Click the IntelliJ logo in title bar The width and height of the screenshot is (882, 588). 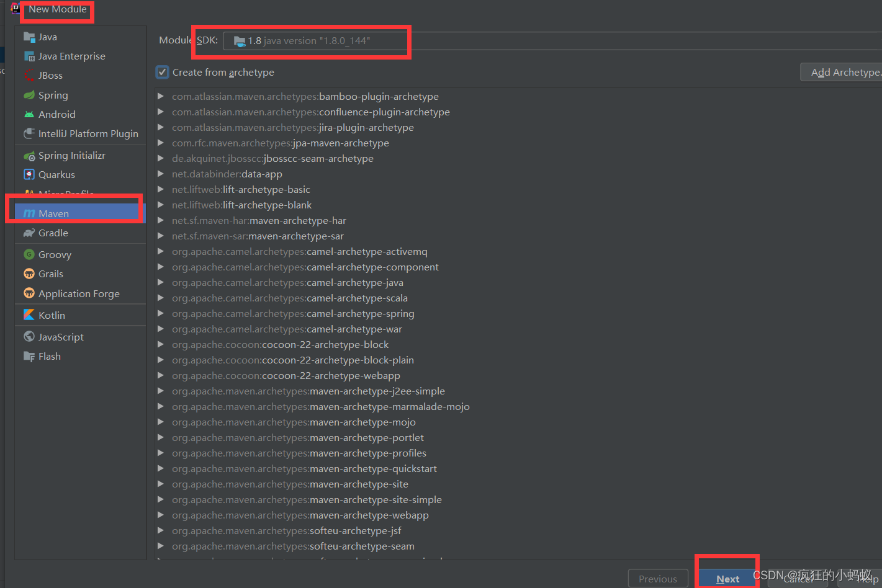[x=16, y=9]
